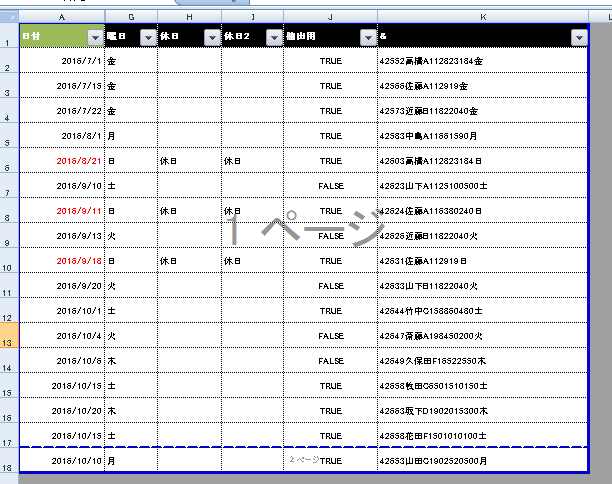
Task: Click date cell 2016/8/1
Action: [x=62, y=135]
